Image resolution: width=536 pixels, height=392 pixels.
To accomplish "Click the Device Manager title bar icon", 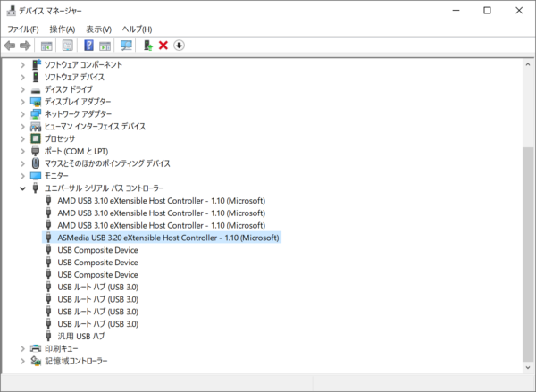I will pos(11,11).
